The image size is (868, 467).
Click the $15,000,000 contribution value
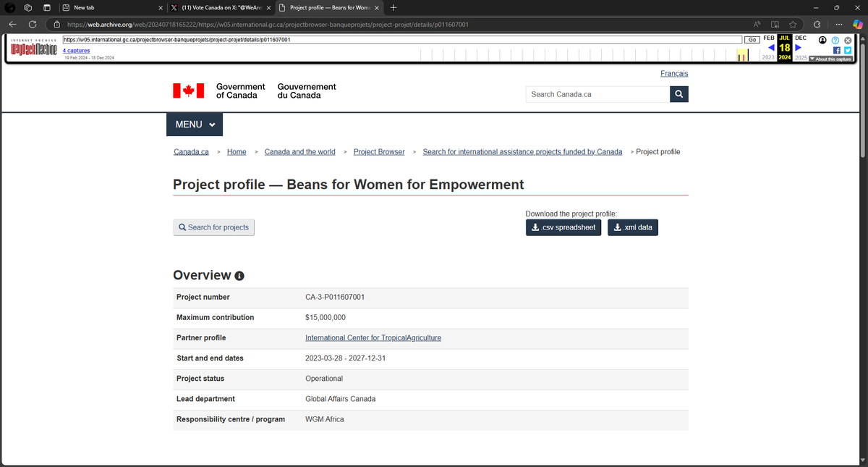pyautogui.click(x=325, y=317)
